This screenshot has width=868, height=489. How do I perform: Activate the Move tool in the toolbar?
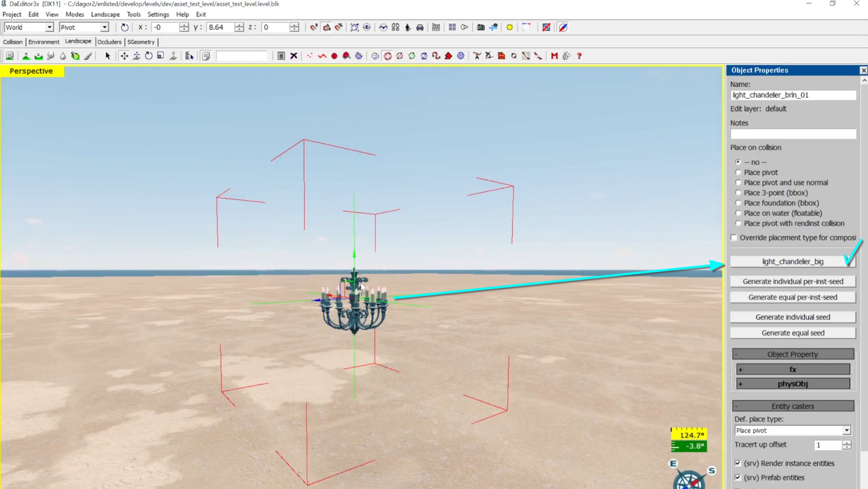pos(124,56)
